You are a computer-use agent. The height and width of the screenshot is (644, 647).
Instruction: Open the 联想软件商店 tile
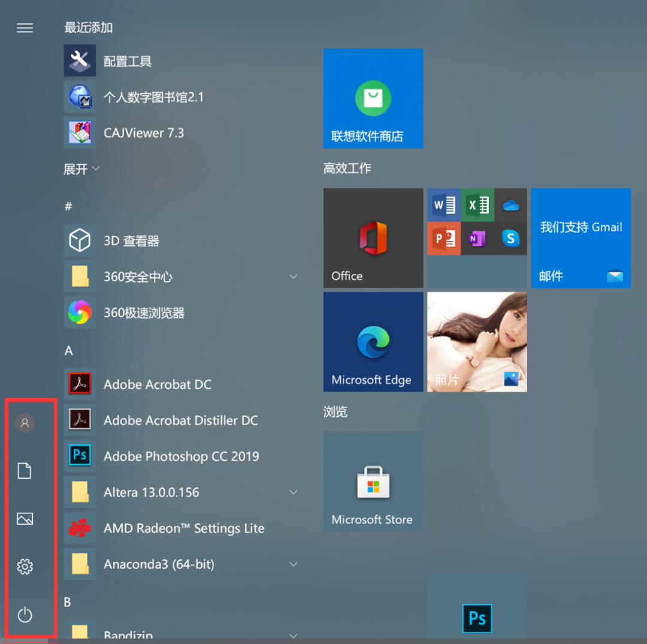[x=373, y=98]
